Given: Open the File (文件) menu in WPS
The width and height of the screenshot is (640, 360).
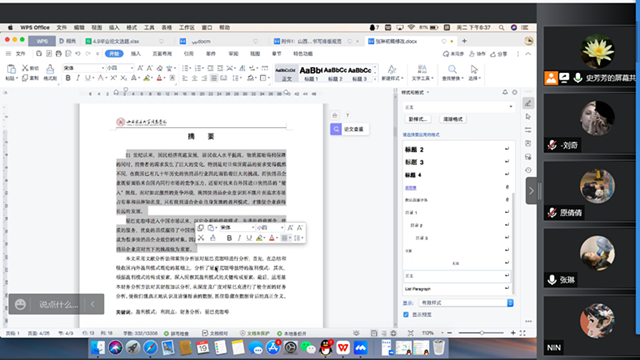Looking at the screenshot, I should pyautogui.click(x=20, y=53).
